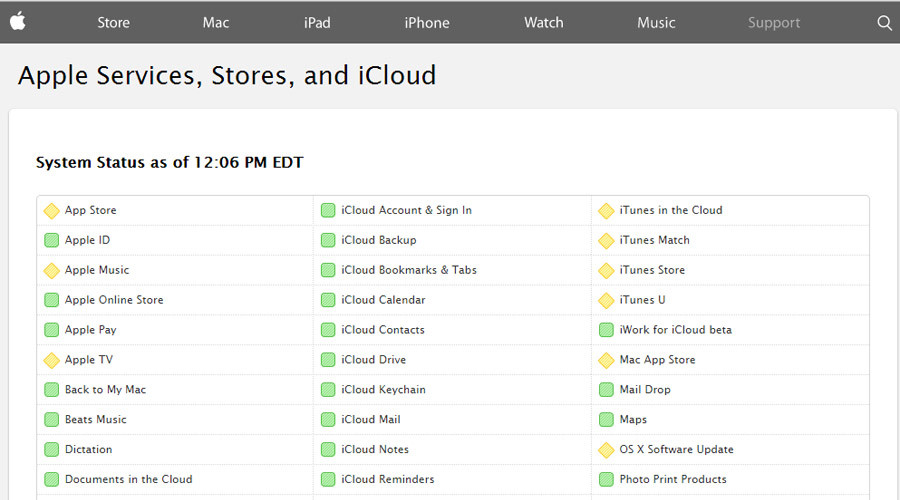This screenshot has width=900, height=500.
Task: Click the yellow diamond beside iTunes U
Action: pyautogui.click(x=606, y=300)
